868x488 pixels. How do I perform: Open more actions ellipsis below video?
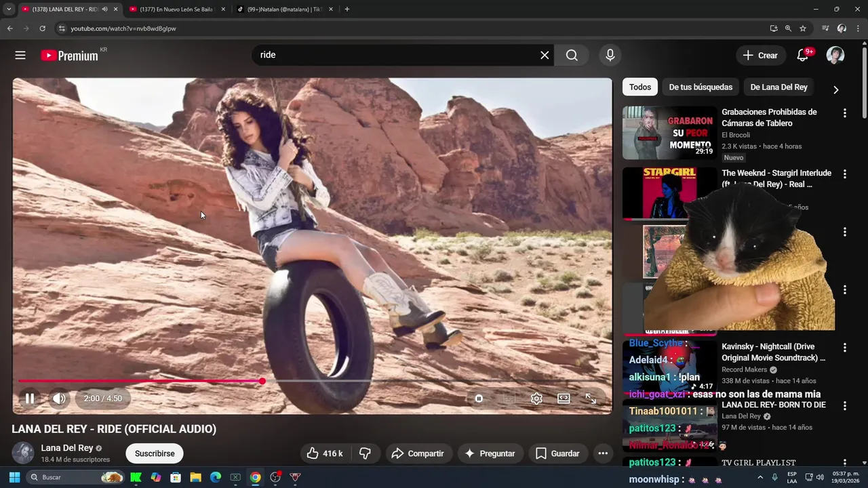click(603, 453)
